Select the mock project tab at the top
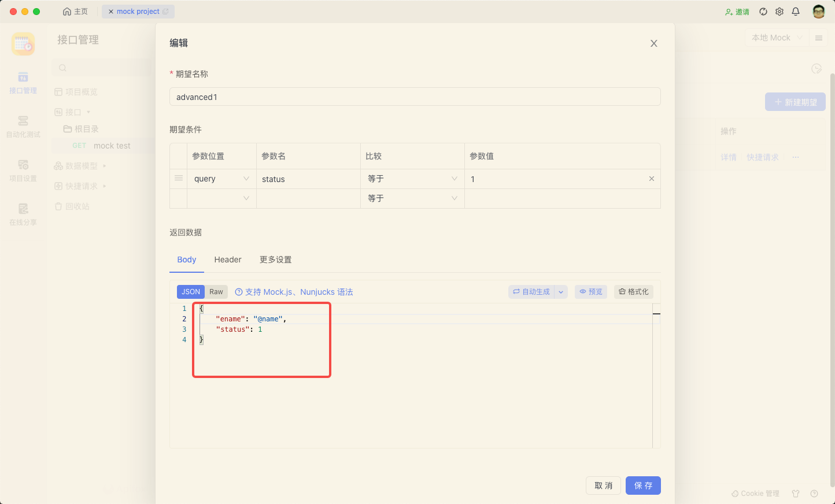 (138, 11)
